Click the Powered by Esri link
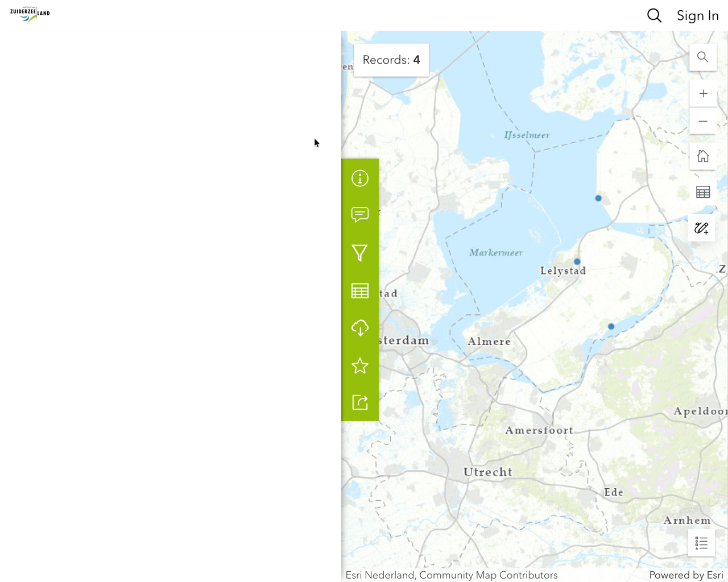Screen dimensions: 728x582 (x=686, y=575)
